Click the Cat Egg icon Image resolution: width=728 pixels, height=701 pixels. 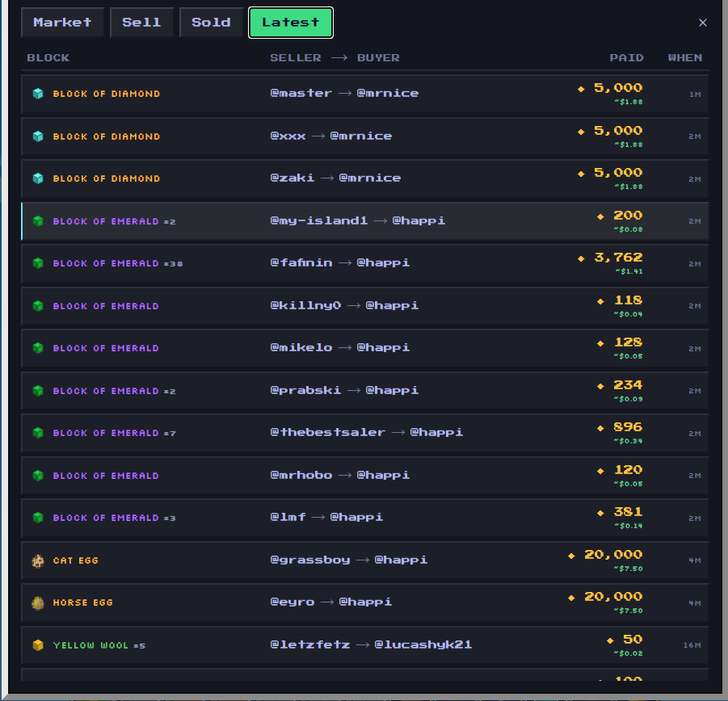[x=38, y=561]
